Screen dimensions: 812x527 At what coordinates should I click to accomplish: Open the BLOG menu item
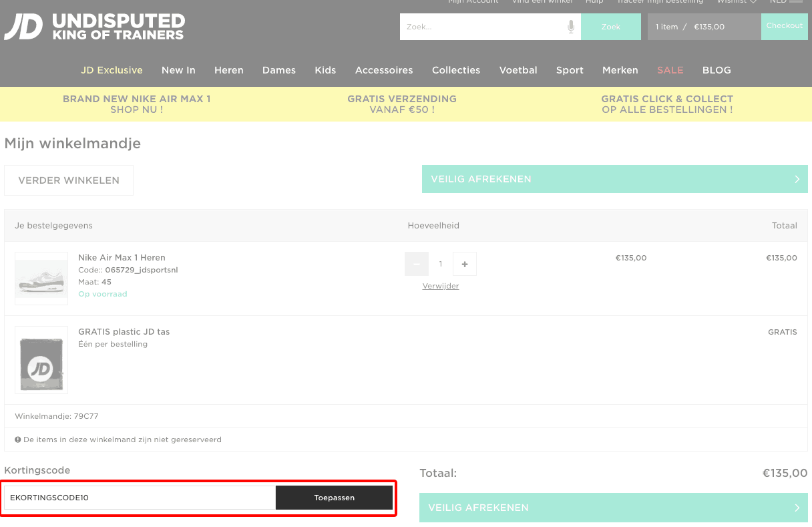coord(717,70)
